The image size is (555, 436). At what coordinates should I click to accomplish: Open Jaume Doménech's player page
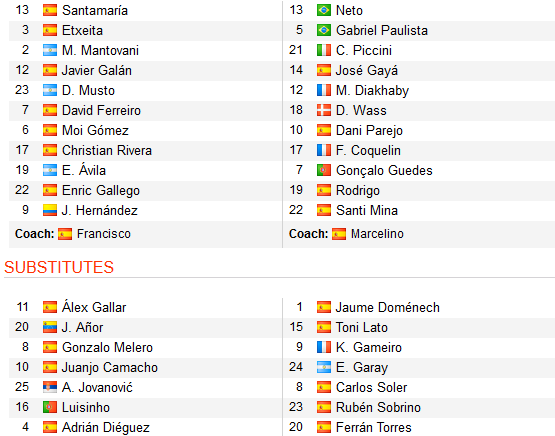point(388,308)
